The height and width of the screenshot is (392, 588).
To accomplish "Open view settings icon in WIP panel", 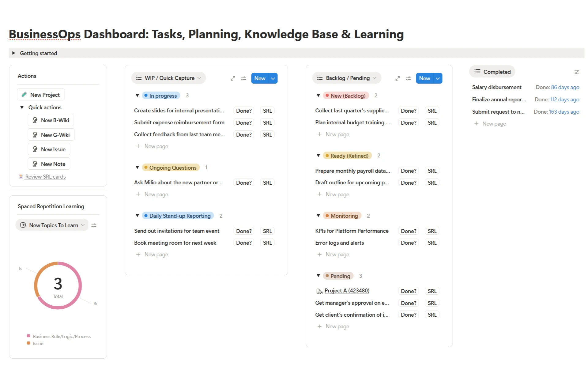I will coord(243,78).
